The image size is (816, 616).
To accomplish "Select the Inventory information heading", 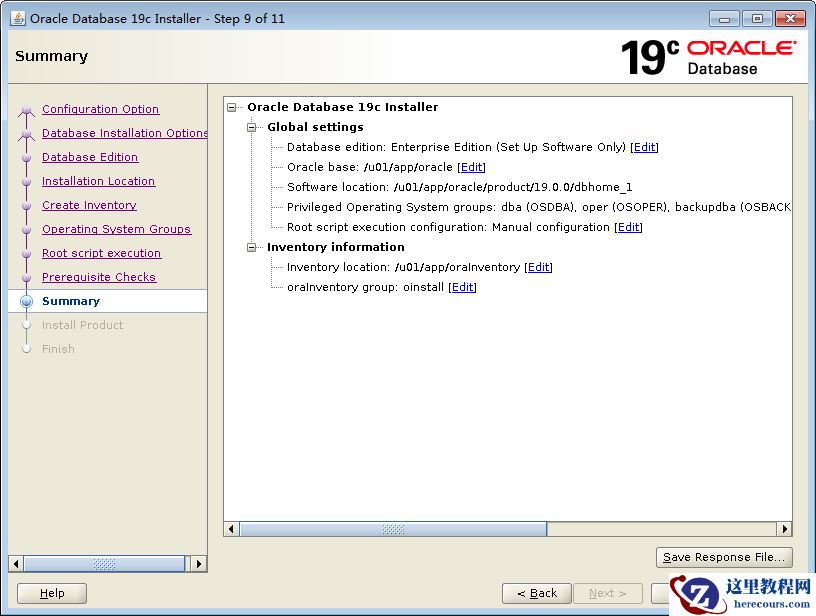I will (x=336, y=247).
